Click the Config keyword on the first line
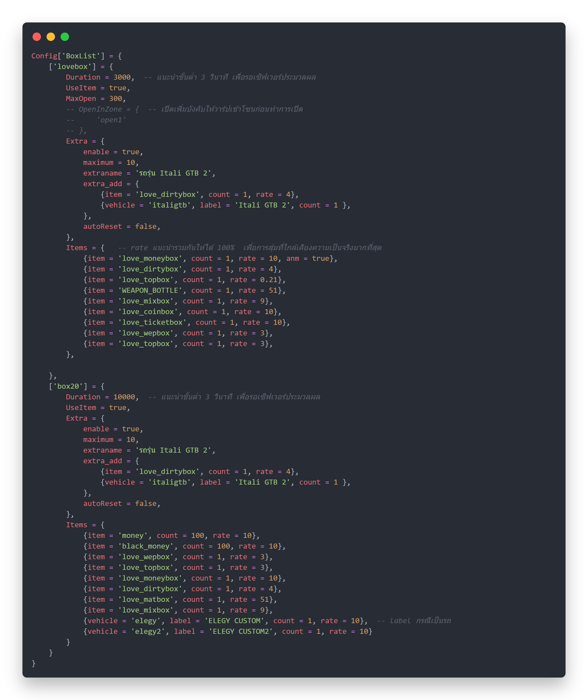This screenshot has width=588, height=700. [x=44, y=56]
